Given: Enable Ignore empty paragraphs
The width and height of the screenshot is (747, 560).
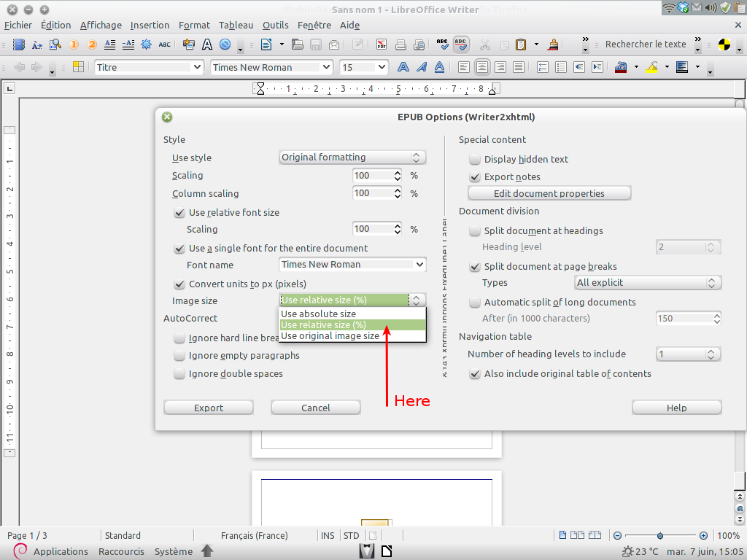Looking at the screenshot, I should (179, 356).
